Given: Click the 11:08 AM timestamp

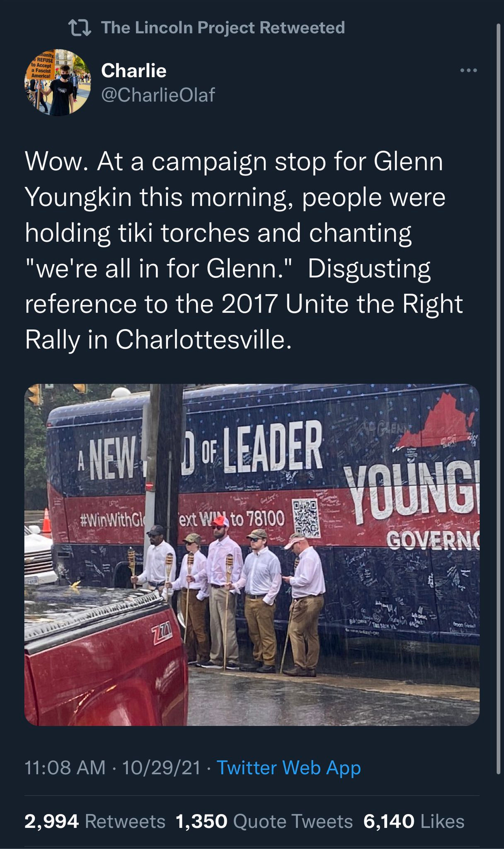Looking at the screenshot, I should [65, 767].
